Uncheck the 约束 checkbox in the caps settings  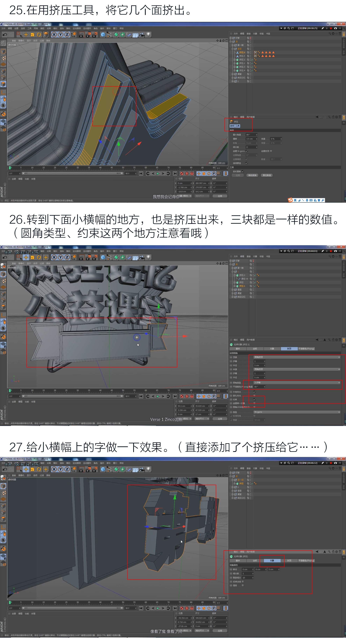254,400
